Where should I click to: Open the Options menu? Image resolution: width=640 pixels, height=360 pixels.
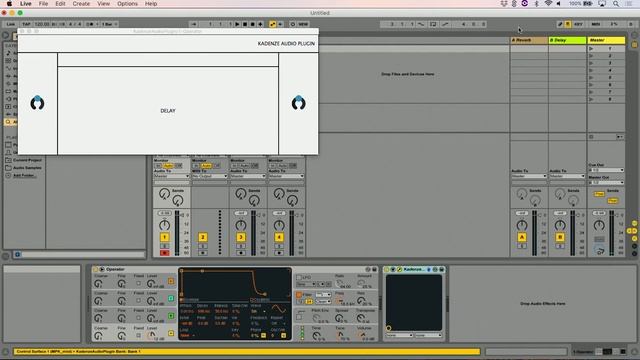click(127, 4)
